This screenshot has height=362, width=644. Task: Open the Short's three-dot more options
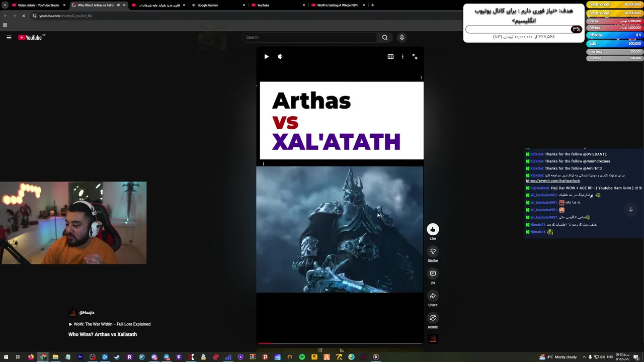tap(403, 57)
